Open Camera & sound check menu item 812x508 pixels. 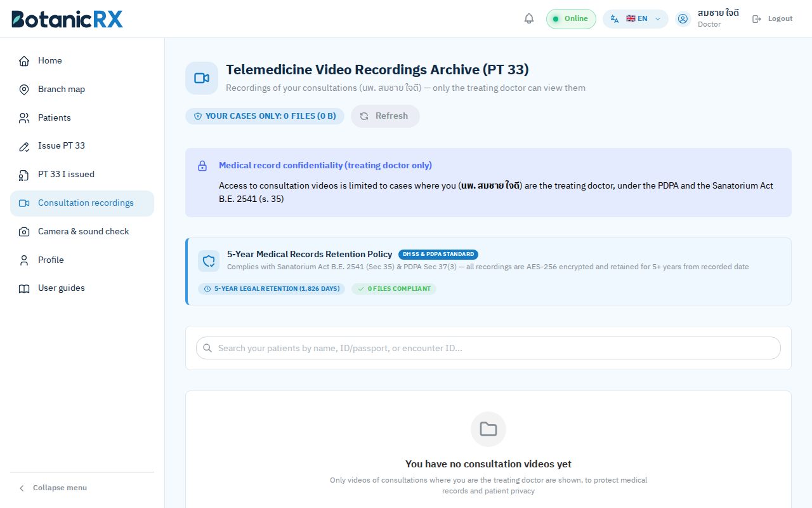[82, 232]
